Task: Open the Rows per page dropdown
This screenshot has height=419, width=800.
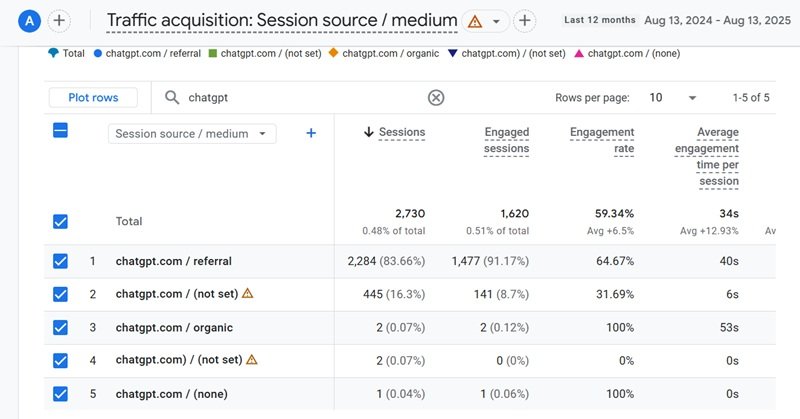Action: [x=671, y=98]
